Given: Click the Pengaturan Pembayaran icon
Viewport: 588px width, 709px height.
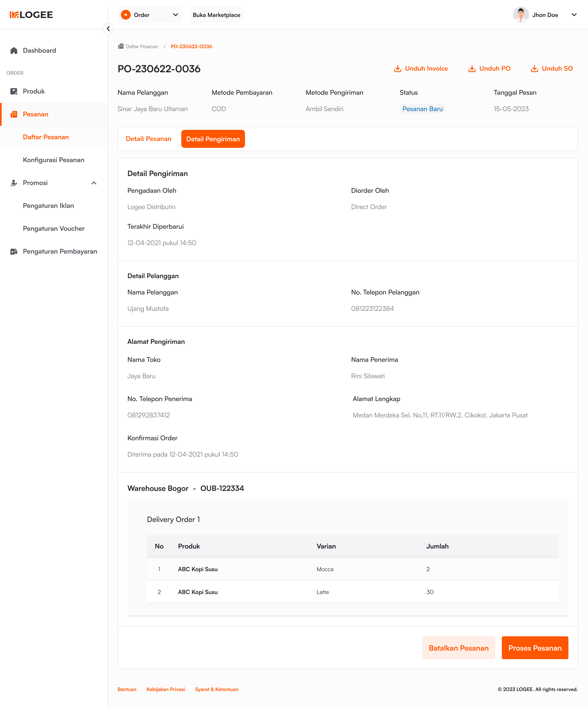Looking at the screenshot, I should pyautogui.click(x=14, y=252).
